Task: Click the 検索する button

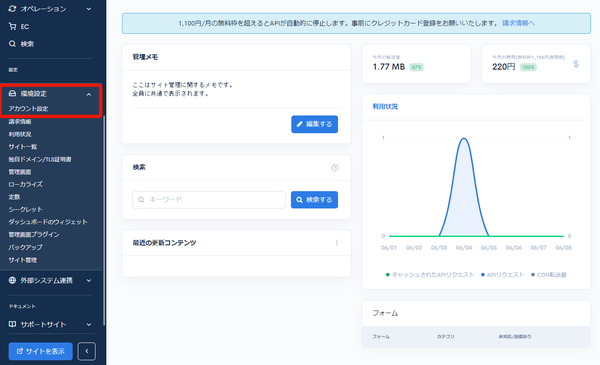Action: 315,200
